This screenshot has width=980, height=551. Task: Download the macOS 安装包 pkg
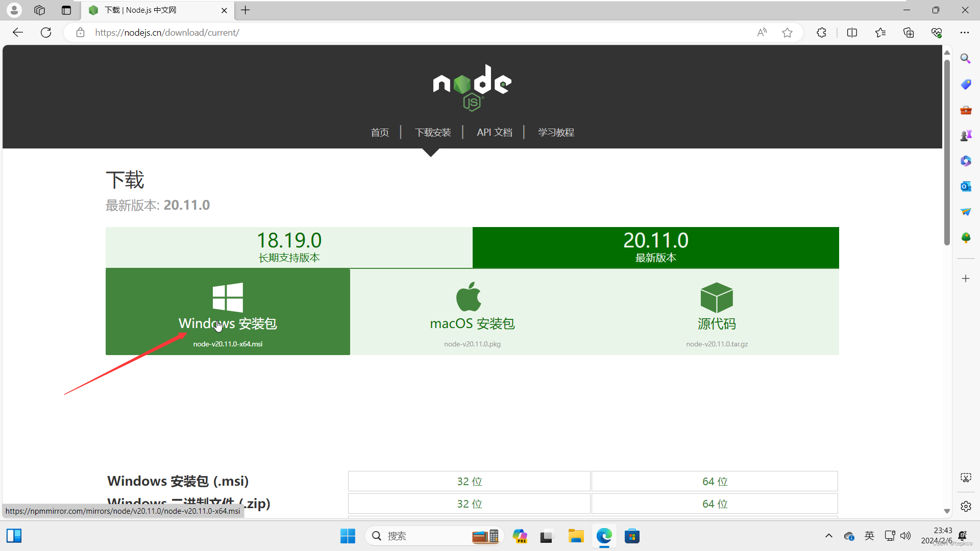pos(472,312)
